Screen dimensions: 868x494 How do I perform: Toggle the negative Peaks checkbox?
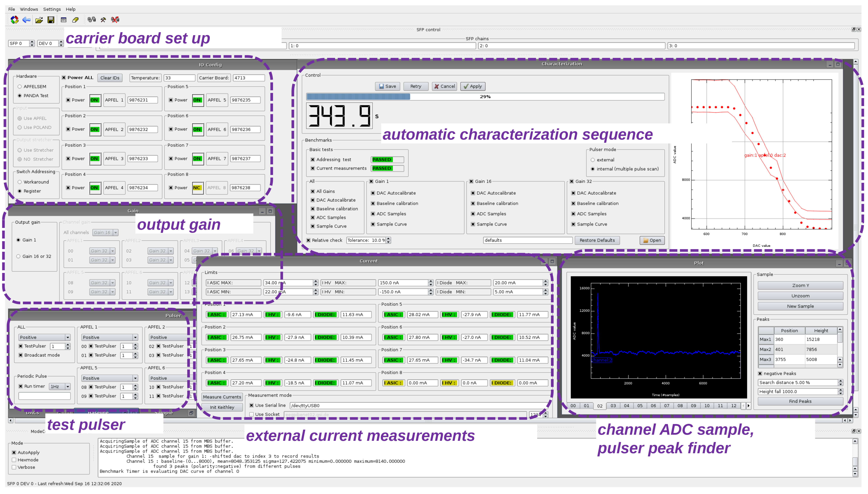[760, 373]
